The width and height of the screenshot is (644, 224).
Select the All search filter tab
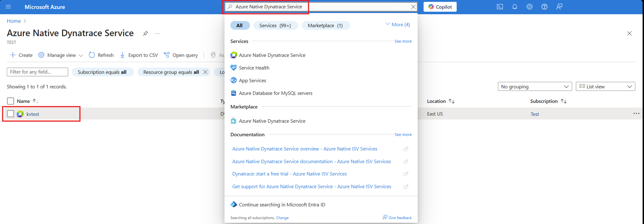point(240,25)
